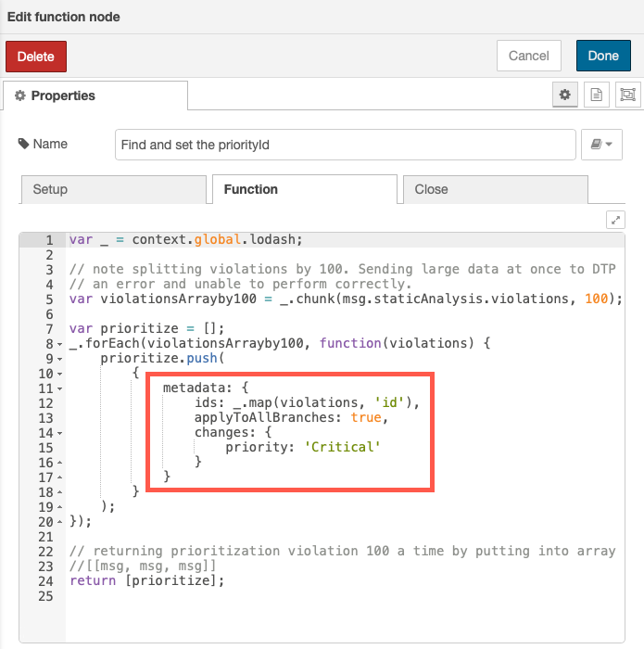Toggle fold end marker at line 18
The image size is (644, 649).
point(59,492)
